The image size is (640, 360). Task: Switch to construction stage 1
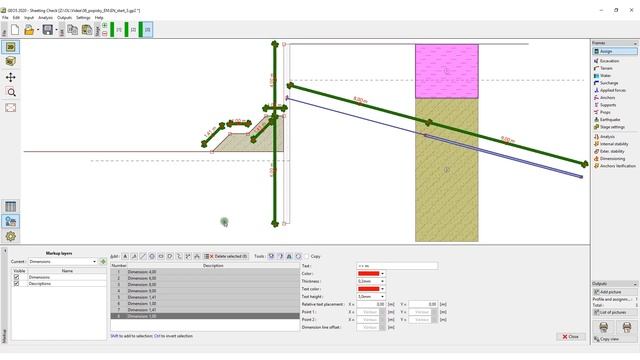coord(117,30)
